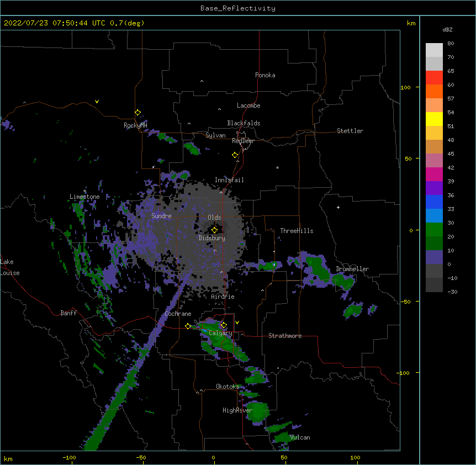This screenshot has width=476, height=465.
Task: Click the Banff label
Action: pyautogui.click(x=68, y=313)
